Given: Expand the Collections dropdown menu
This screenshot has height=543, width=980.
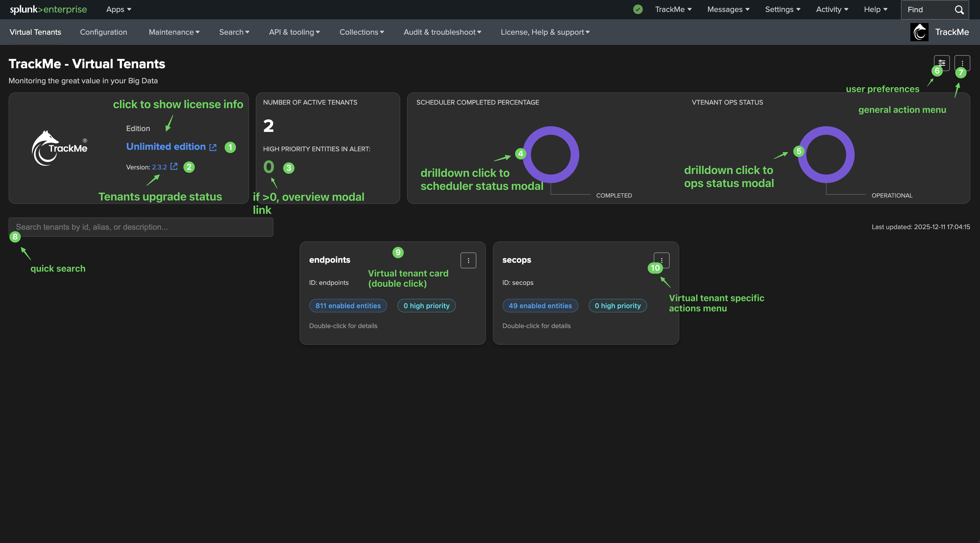Looking at the screenshot, I should tap(362, 32).
